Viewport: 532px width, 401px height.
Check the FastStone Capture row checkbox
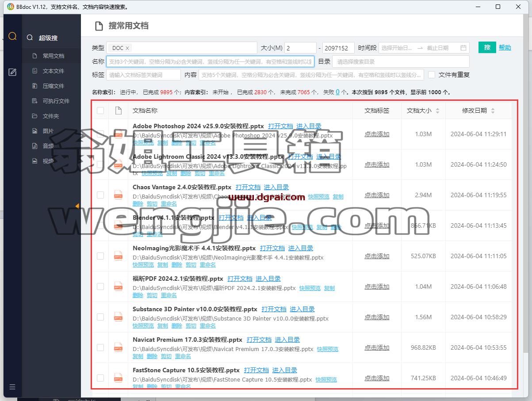click(100, 378)
